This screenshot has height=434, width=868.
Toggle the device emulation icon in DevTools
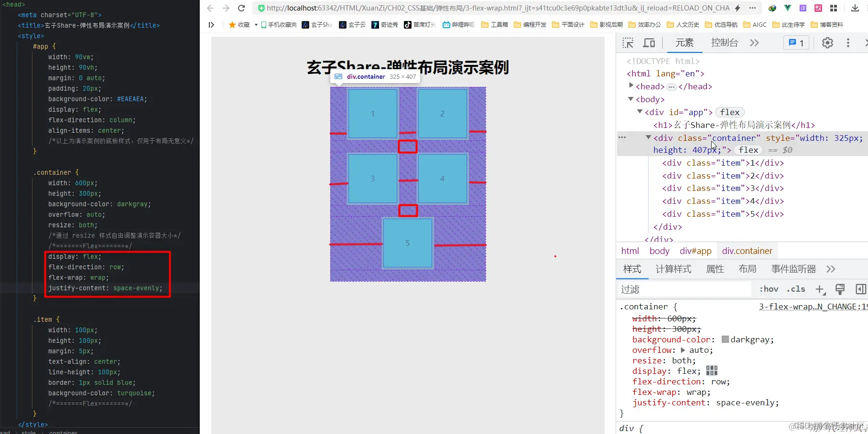649,42
